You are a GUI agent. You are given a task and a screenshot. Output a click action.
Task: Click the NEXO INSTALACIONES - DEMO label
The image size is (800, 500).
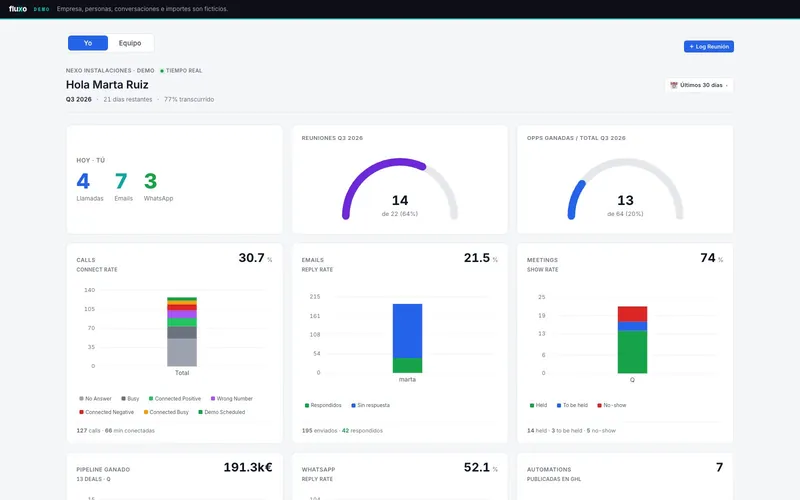(x=110, y=71)
